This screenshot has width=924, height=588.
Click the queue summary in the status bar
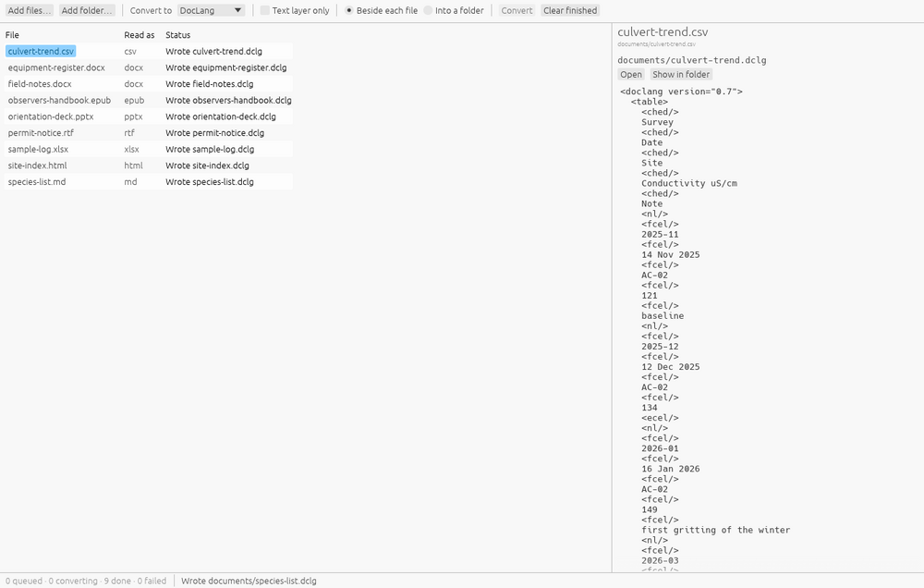click(85, 581)
